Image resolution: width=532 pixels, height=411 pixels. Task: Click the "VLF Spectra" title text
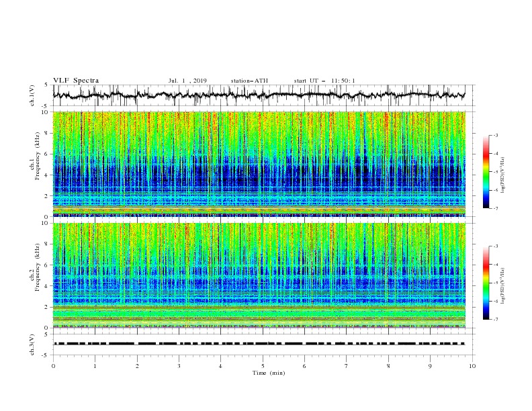(x=76, y=81)
